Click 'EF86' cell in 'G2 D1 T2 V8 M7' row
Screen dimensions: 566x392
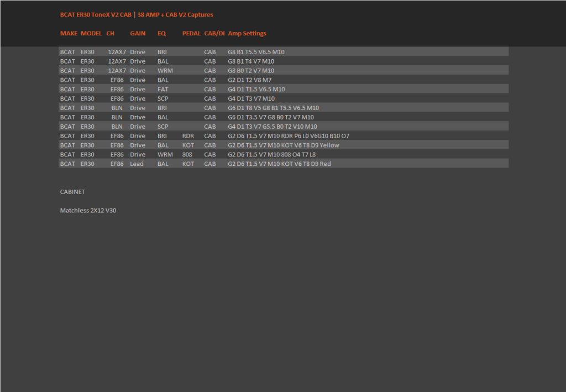[x=117, y=80]
